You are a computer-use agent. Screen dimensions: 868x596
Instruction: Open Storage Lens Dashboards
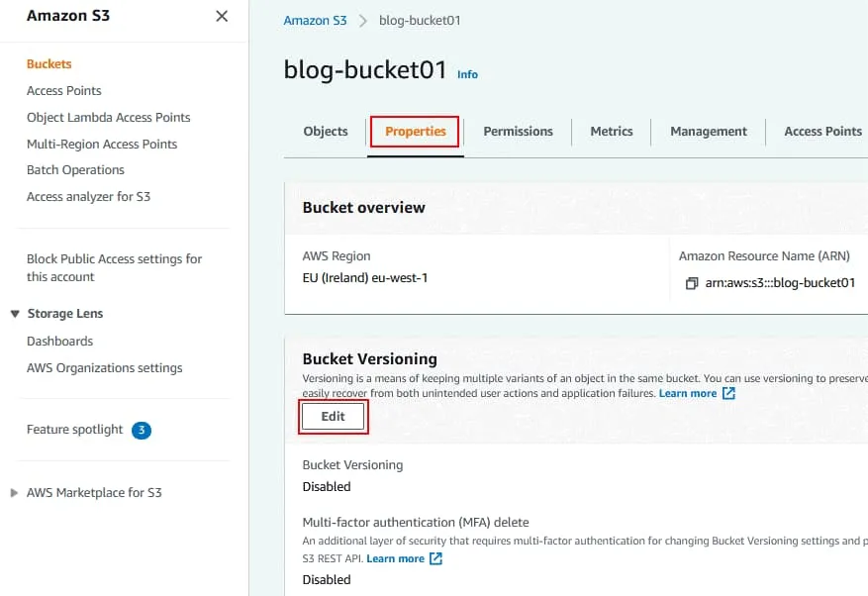(x=59, y=342)
